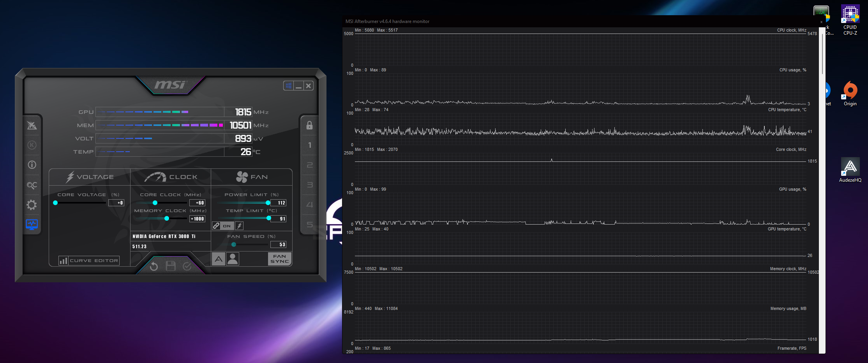Click the 'GPU usage, %' graph label
The height and width of the screenshot is (363, 868).
click(793, 189)
